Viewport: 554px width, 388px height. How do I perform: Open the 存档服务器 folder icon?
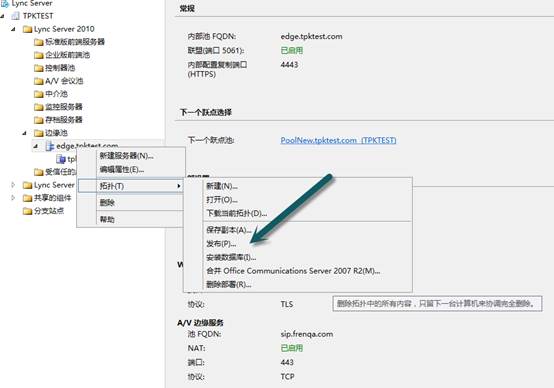pyautogui.click(x=39, y=120)
